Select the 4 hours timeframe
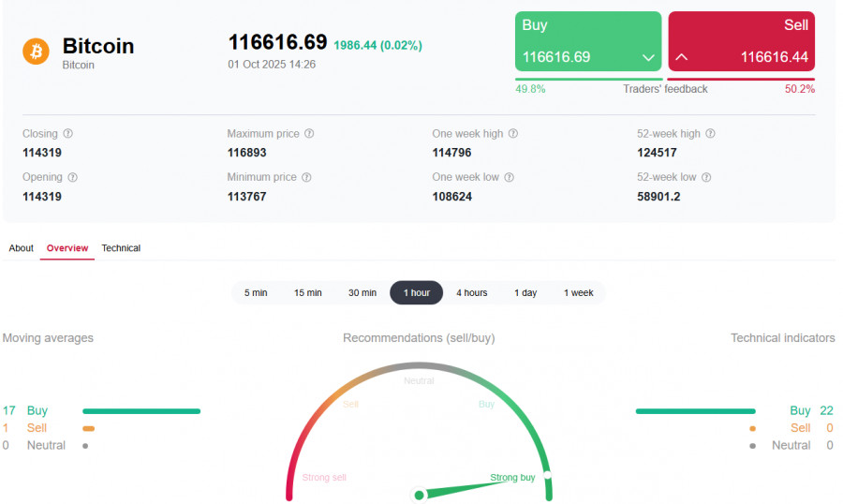The image size is (843, 504). coord(472,292)
